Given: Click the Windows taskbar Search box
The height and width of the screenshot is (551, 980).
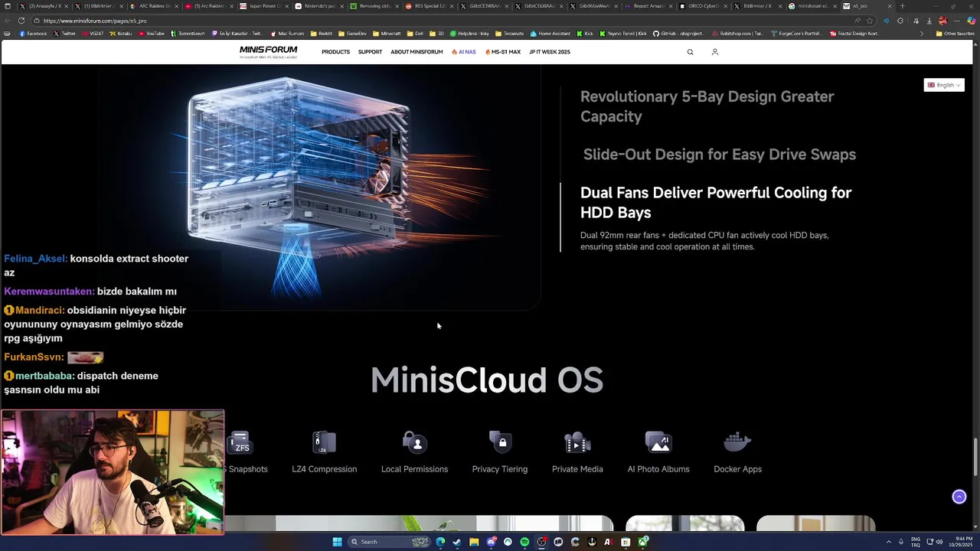Looking at the screenshot, I should (x=388, y=542).
